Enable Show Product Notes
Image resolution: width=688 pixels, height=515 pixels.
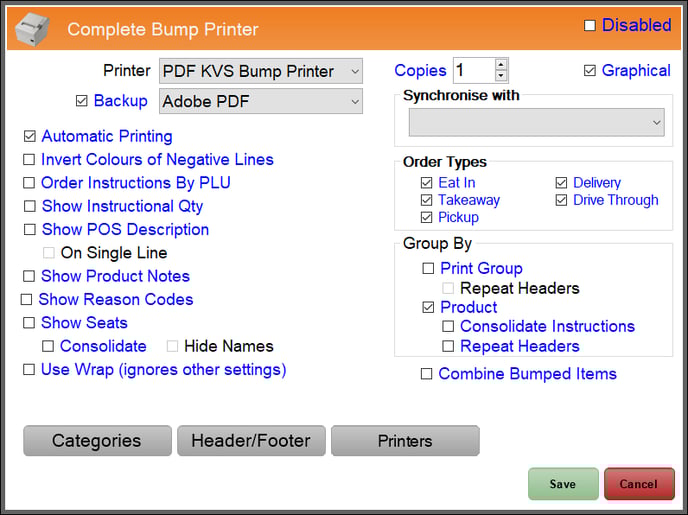30,276
